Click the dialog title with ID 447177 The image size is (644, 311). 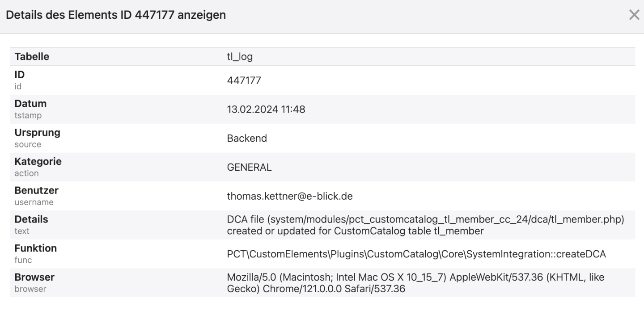coord(116,15)
